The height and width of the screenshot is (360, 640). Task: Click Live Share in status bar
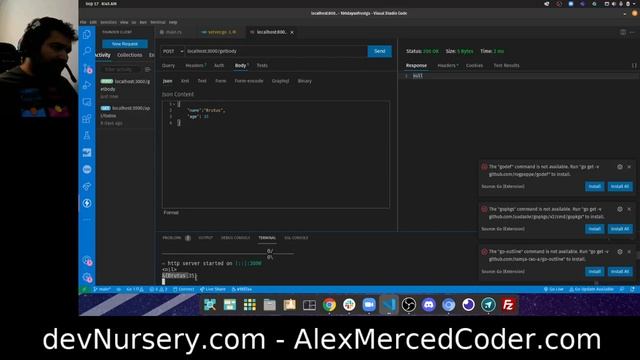(x=213, y=289)
